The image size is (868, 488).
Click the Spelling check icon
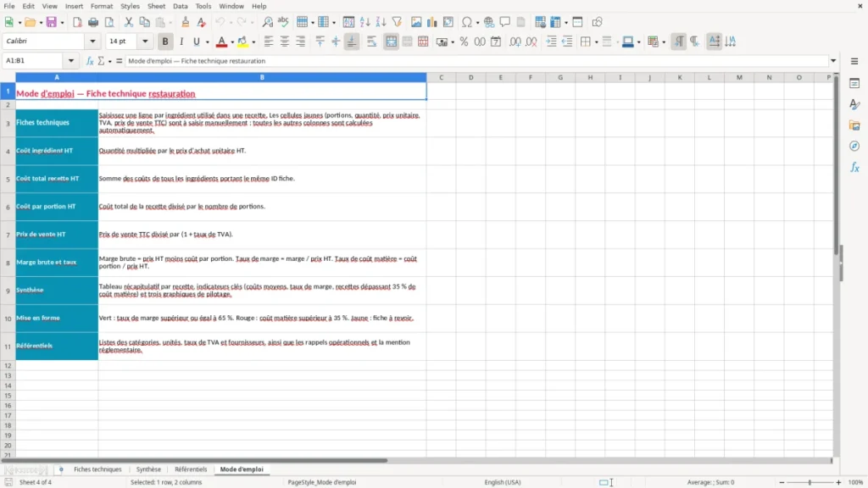pyautogui.click(x=283, y=22)
